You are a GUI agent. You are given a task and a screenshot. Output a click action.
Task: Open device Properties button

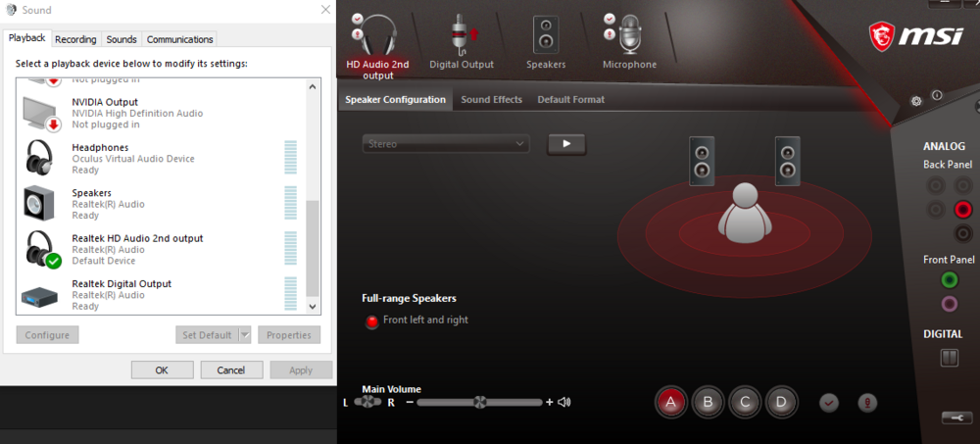coord(289,334)
